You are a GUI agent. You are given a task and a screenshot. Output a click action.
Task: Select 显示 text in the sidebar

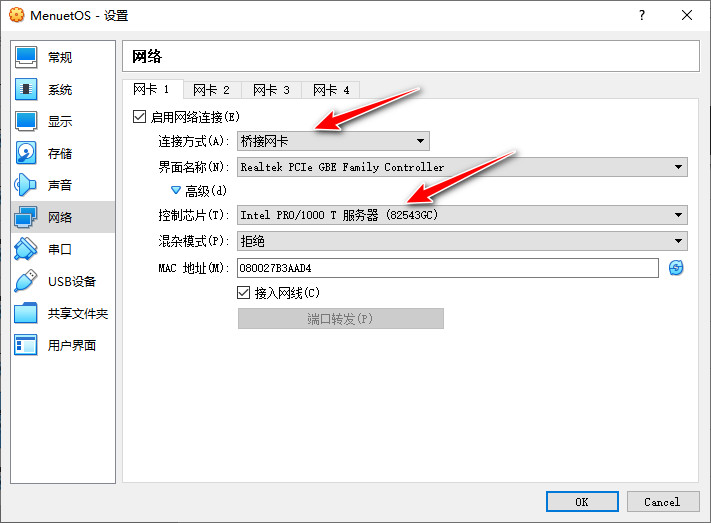(x=60, y=122)
